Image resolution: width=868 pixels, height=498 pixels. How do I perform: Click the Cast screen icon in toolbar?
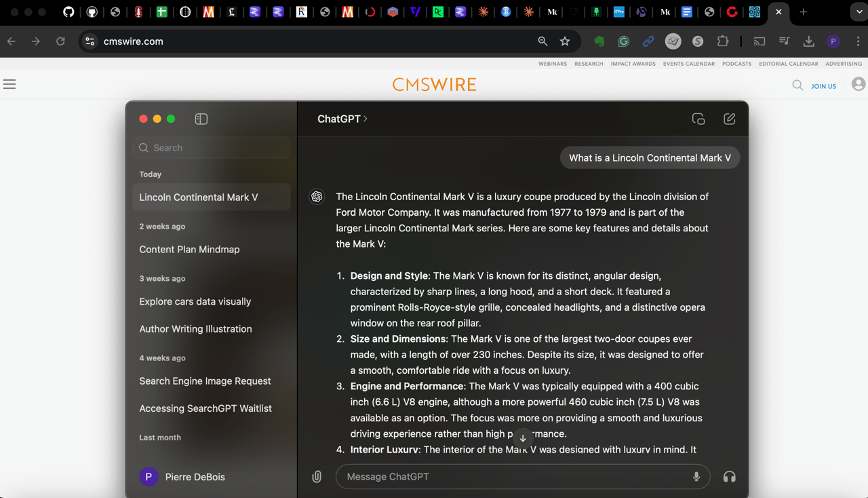click(x=759, y=41)
